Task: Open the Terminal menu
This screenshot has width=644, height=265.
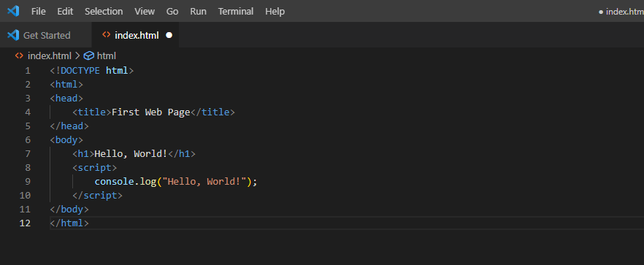Action: coord(236,12)
